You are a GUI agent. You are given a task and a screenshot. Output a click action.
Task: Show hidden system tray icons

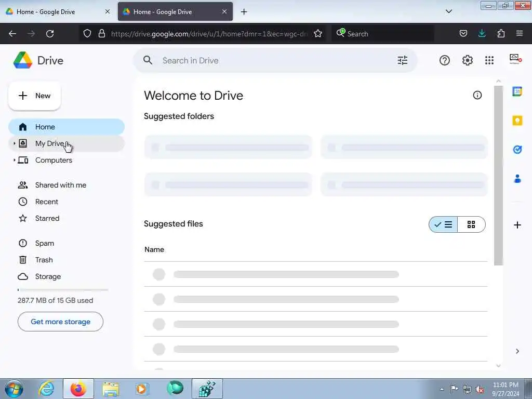point(442,390)
